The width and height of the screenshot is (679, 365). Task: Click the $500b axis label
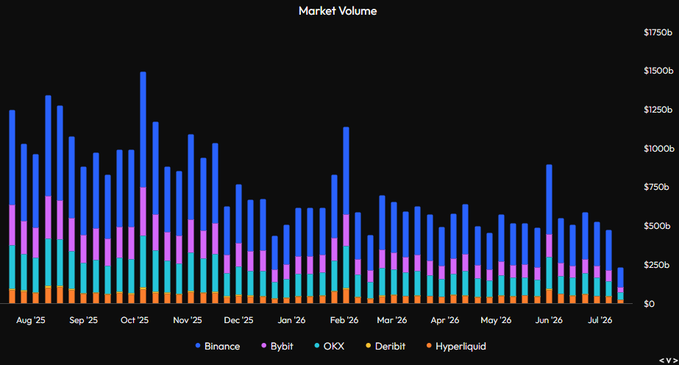[x=657, y=226]
